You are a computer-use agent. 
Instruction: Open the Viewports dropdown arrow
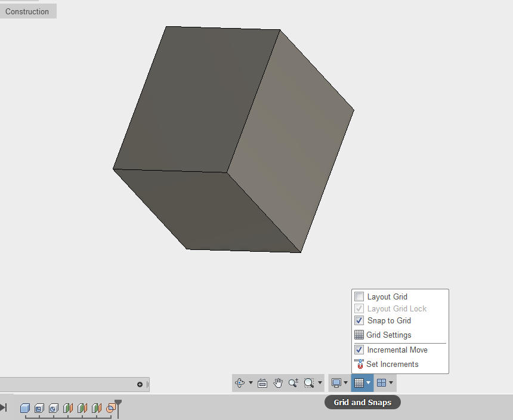391,382
